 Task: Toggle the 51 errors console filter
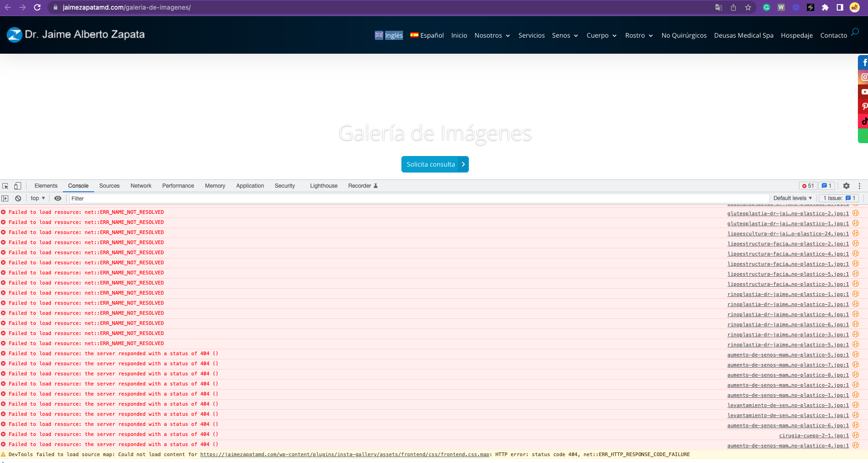click(807, 186)
